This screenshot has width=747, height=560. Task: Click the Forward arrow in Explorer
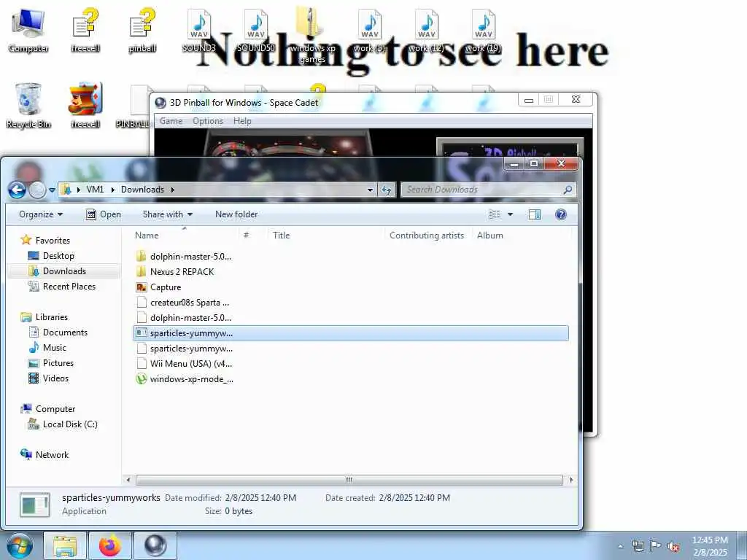[37, 190]
